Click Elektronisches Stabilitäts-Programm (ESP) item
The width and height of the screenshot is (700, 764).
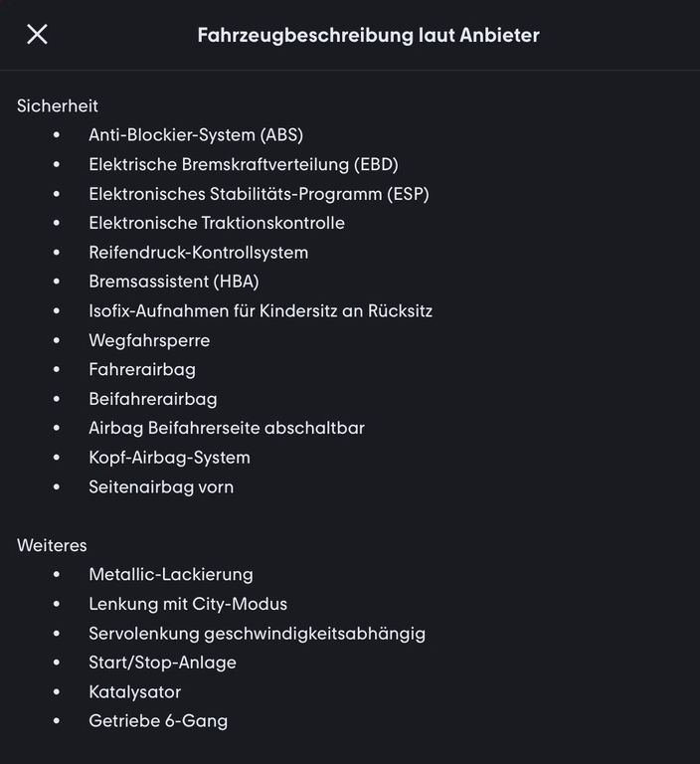click(259, 193)
